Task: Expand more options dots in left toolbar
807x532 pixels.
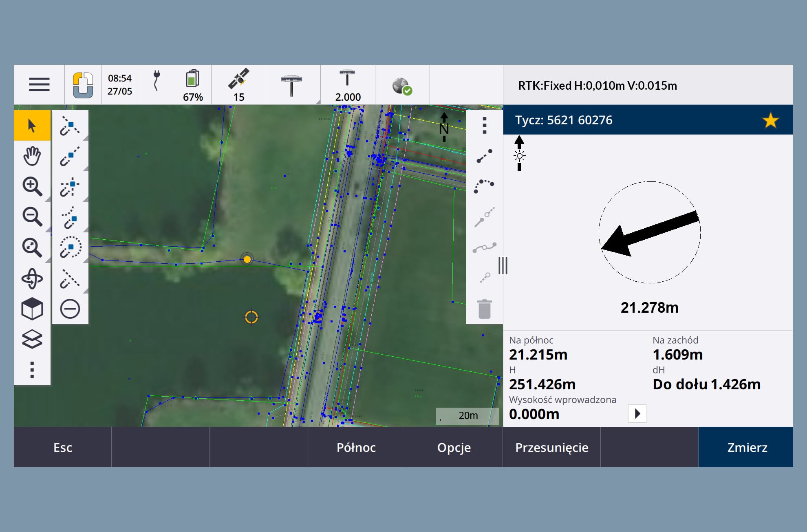Action: pyautogui.click(x=32, y=370)
